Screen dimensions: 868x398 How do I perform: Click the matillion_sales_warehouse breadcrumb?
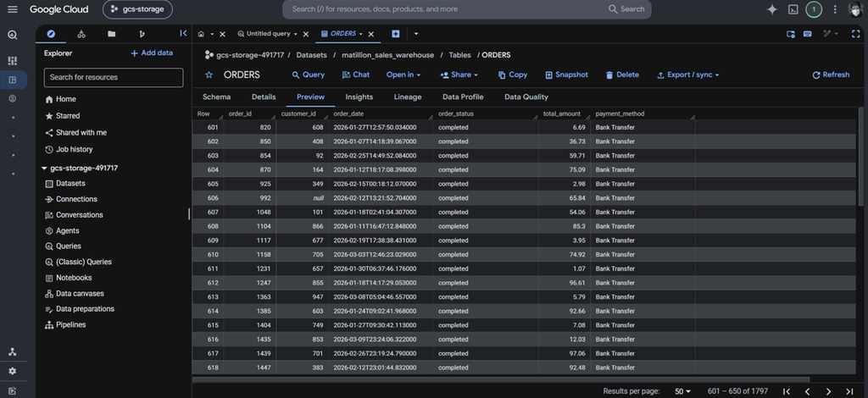(x=387, y=55)
